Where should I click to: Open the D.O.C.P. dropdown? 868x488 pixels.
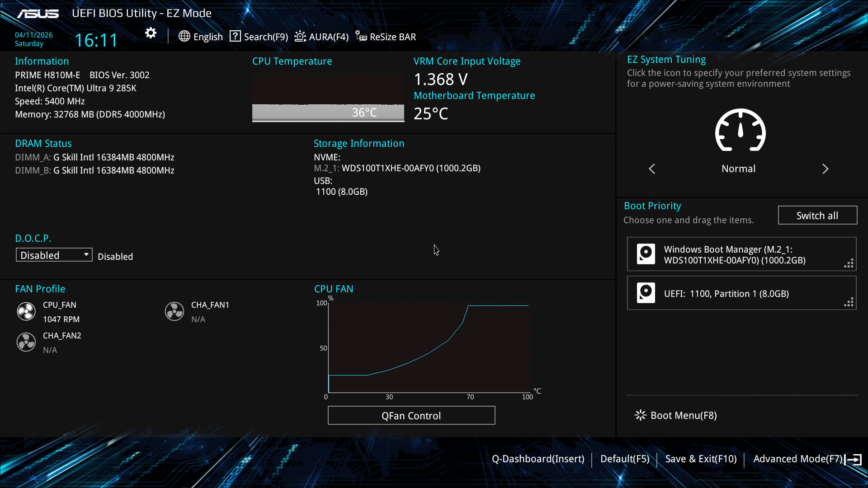54,255
